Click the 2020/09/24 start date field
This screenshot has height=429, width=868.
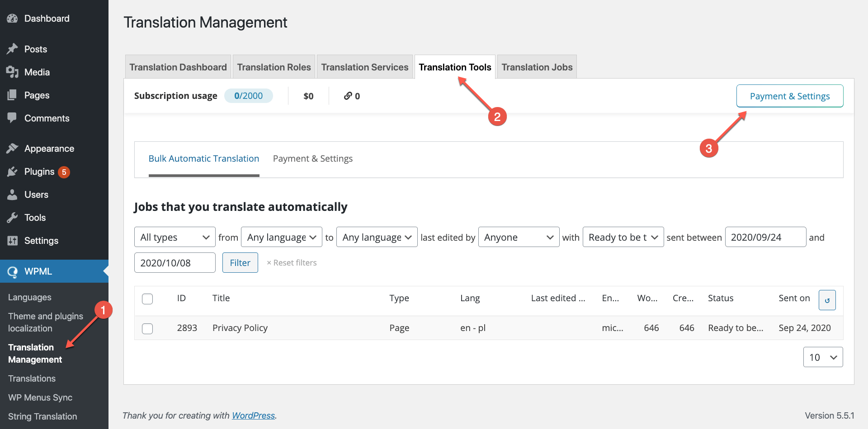(765, 237)
